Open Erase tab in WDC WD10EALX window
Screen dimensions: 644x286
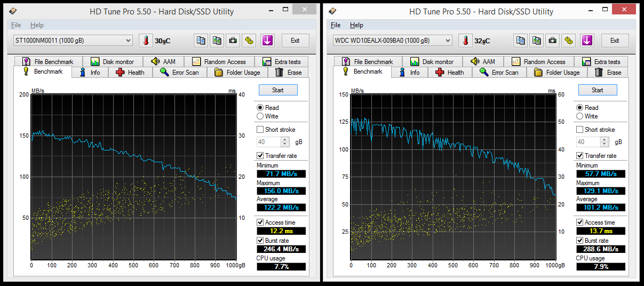click(x=608, y=73)
